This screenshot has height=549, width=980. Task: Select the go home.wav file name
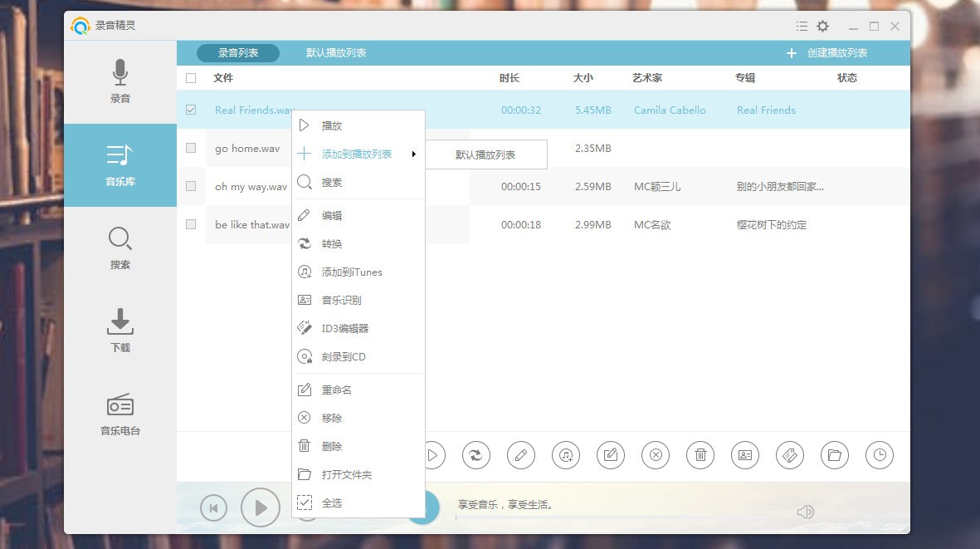[247, 149]
